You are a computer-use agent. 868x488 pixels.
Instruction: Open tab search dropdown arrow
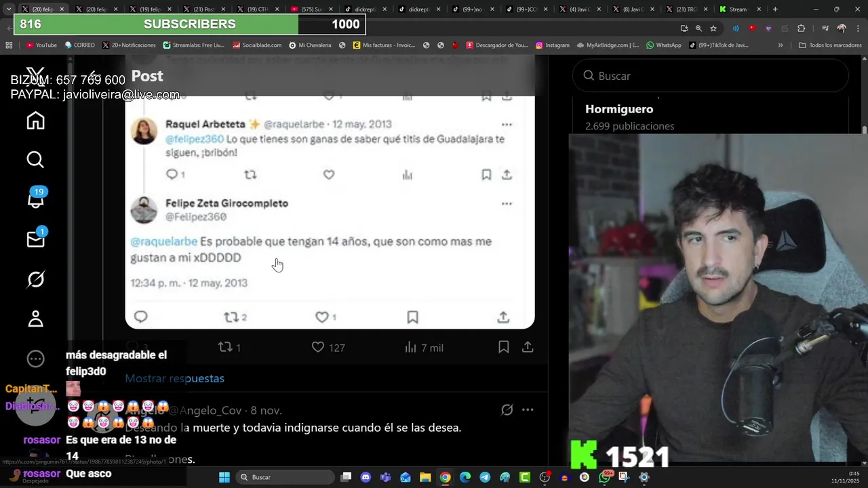pyautogui.click(x=8, y=9)
